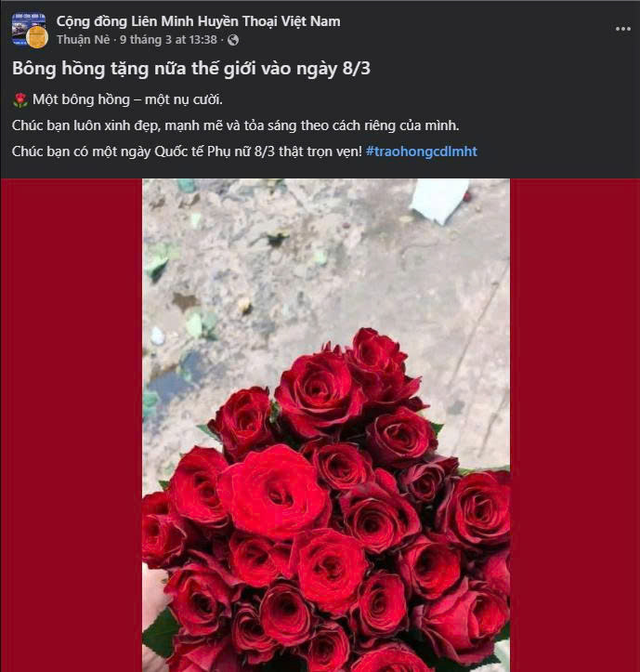
Task: Click the #traohongcdlmht hashtag
Action: [421, 151]
